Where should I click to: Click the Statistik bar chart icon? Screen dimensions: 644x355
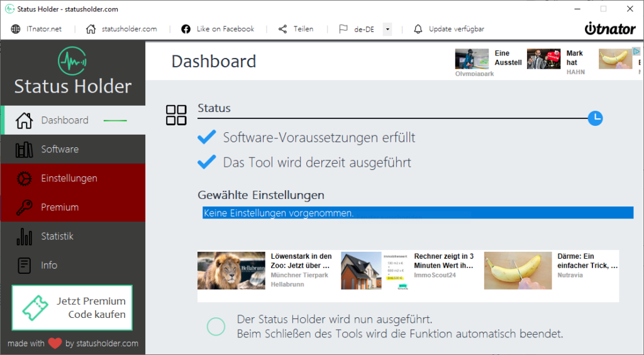click(x=24, y=237)
